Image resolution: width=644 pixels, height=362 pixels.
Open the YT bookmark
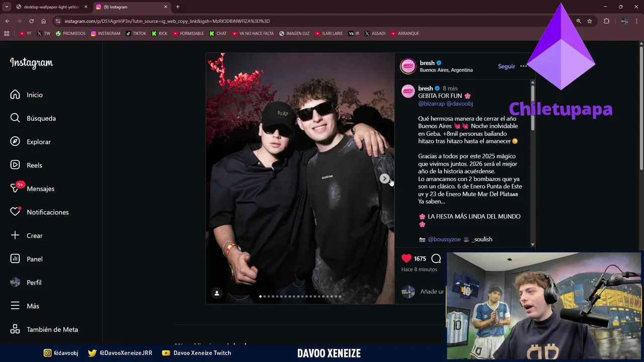[25, 34]
